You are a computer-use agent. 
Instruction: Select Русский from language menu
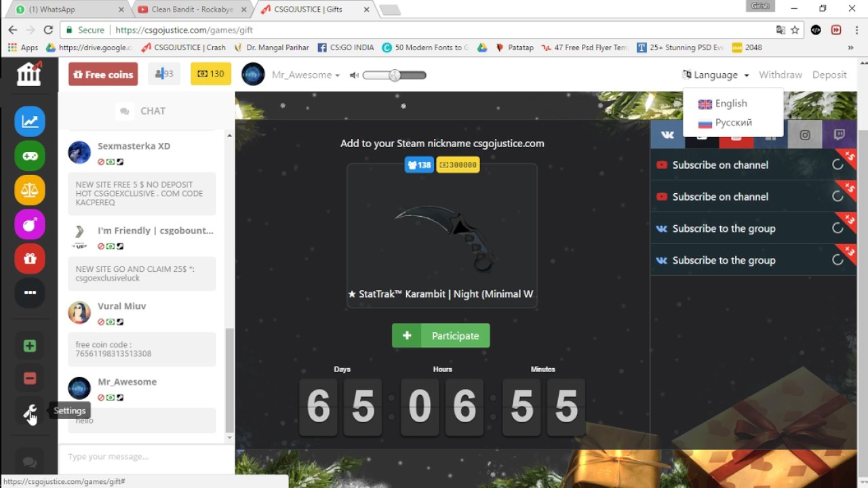[725, 123]
